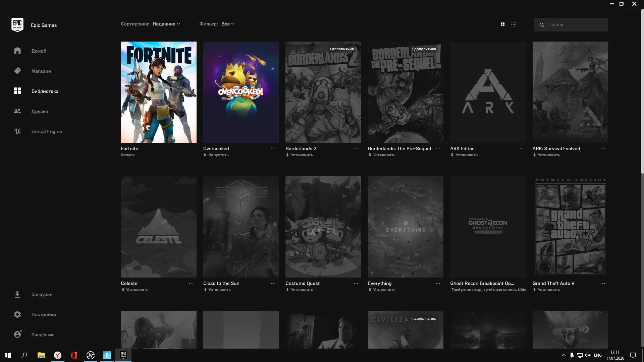
Task: Install Close to the Sun
Action: click(217, 290)
